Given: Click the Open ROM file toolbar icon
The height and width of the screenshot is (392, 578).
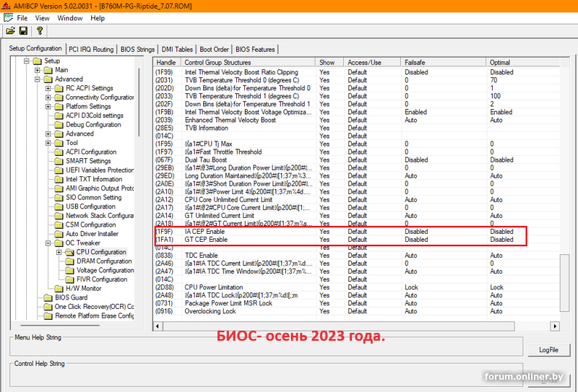Looking at the screenshot, I should [11, 30].
